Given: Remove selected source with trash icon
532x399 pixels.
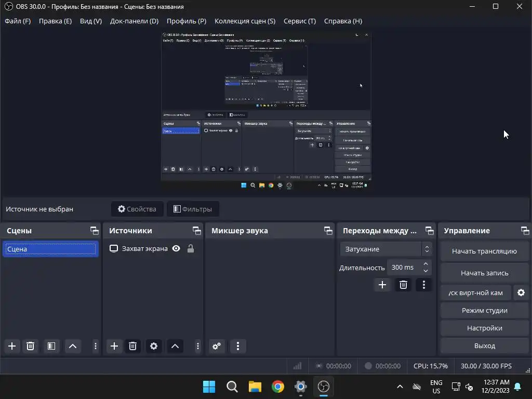Looking at the screenshot, I should click(x=132, y=346).
